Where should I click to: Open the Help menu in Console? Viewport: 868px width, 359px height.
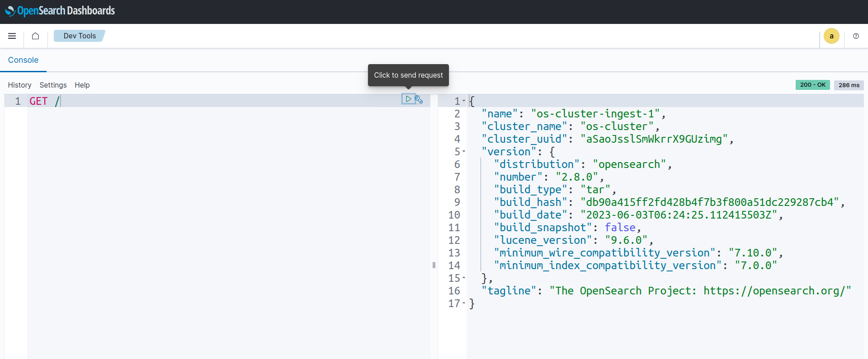tap(82, 85)
